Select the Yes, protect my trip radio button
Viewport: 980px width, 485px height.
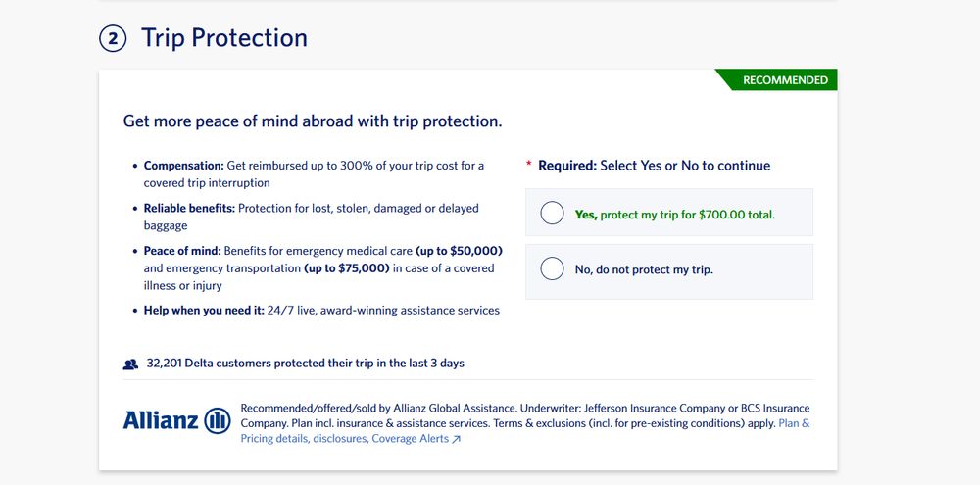(x=552, y=214)
